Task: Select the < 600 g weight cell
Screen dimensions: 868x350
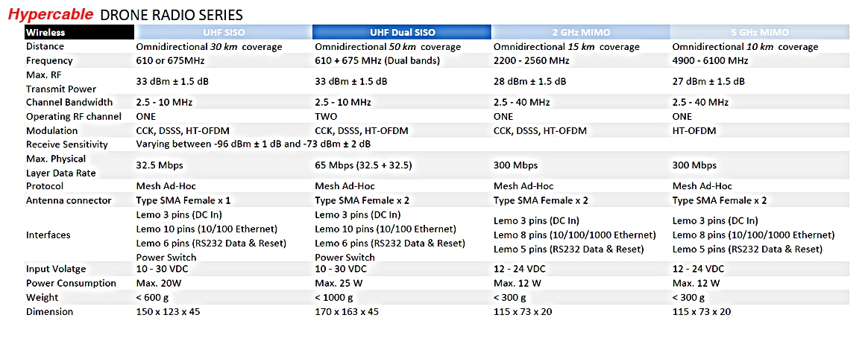Action: (x=154, y=297)
